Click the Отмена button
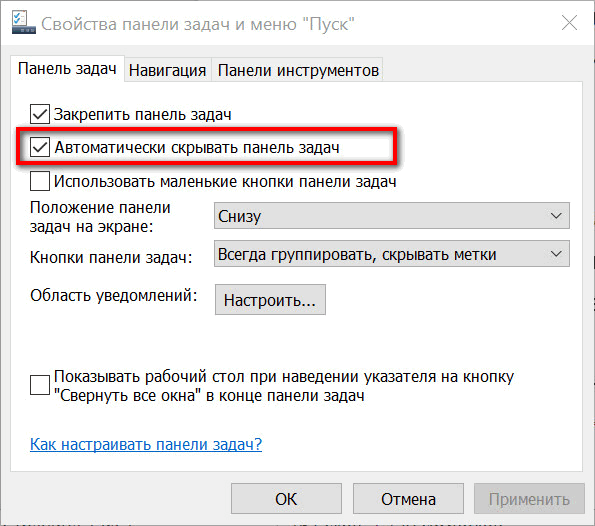 [408, 499]
